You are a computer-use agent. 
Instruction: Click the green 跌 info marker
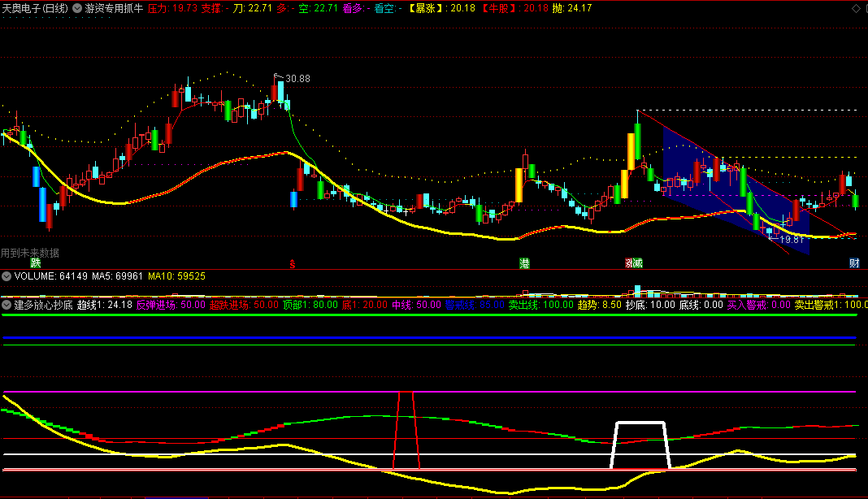36,263
